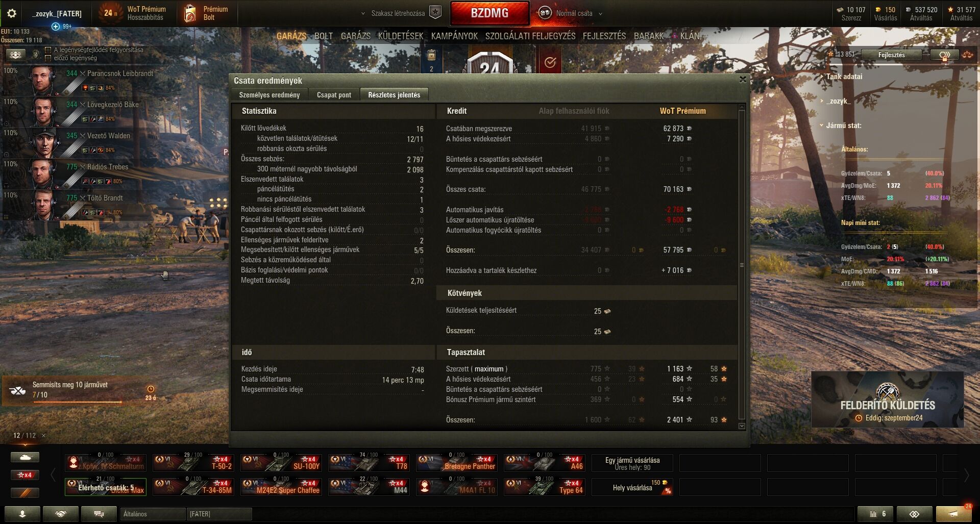Click the red BZDMG battle button
980x524 pixels.
[489, 13]
